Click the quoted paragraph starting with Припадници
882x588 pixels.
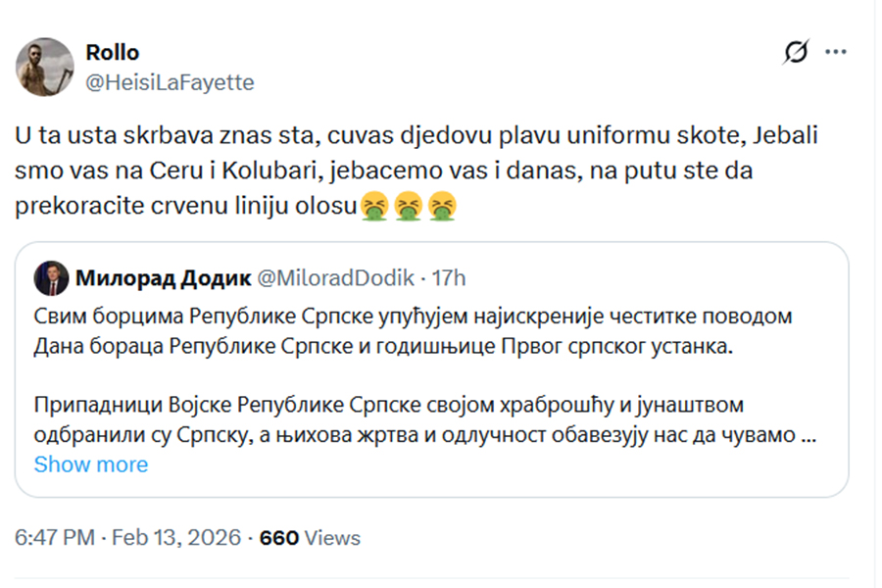pyautogui.click(x=413, y=419)
